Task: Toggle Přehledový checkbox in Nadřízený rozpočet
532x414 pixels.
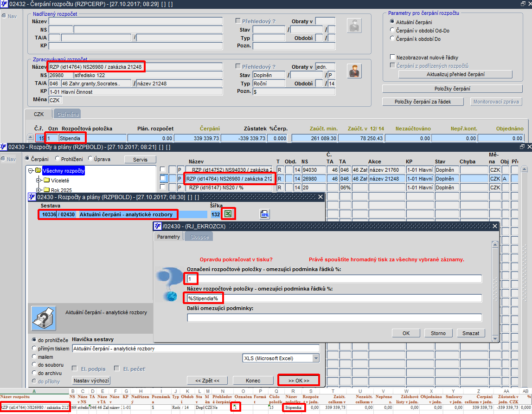Action: pyautogui.click(x=238, y=21)
